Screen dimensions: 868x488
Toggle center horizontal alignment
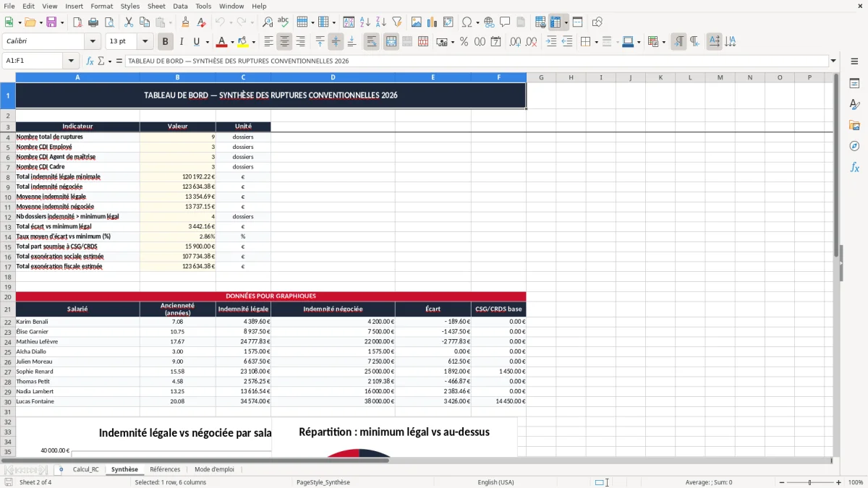tap(284, 42)
